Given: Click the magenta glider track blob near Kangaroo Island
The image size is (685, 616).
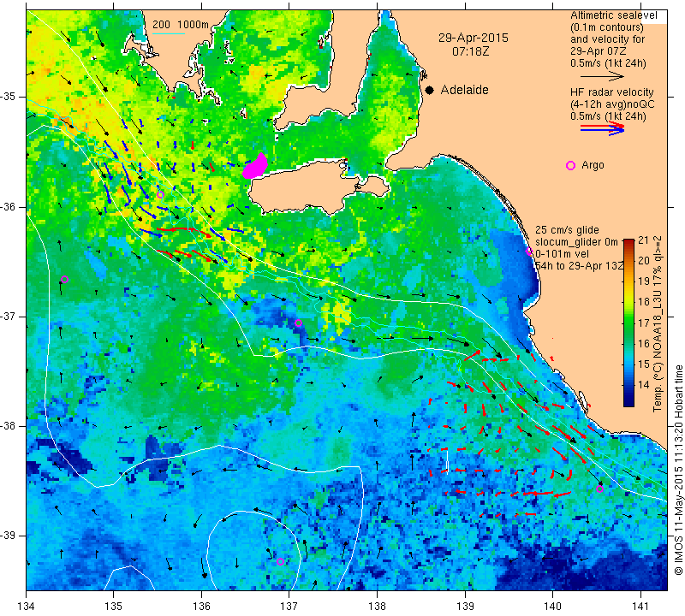Looking at the screenshot, I should (255, 166).
